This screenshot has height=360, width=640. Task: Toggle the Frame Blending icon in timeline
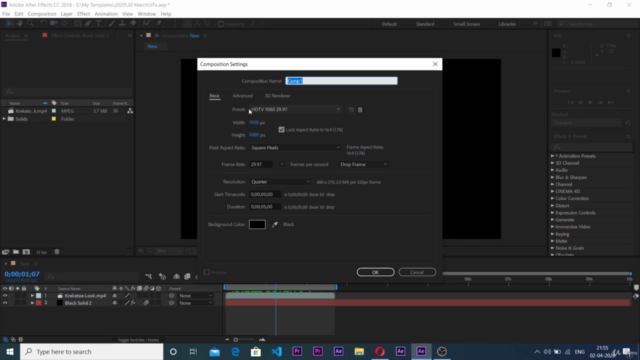187,276
